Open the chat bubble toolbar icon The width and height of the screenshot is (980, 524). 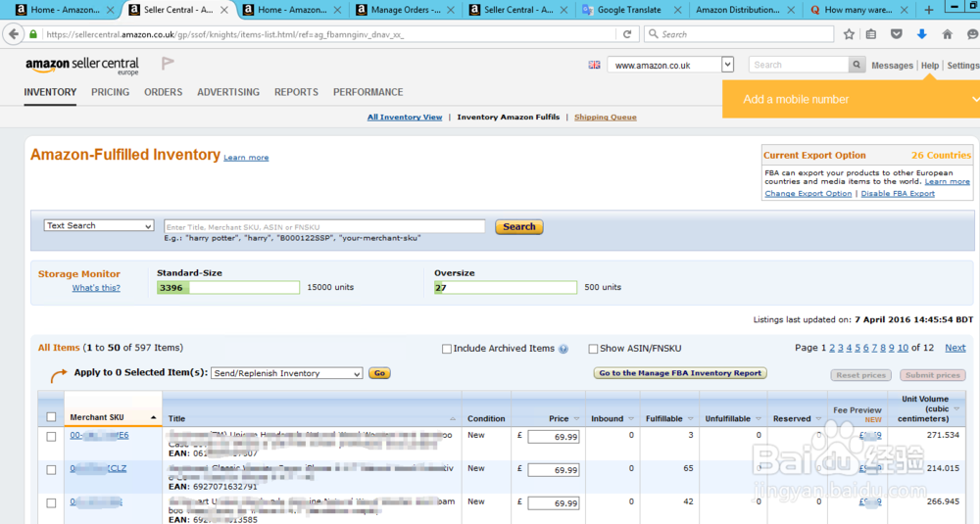pos(972,34)
